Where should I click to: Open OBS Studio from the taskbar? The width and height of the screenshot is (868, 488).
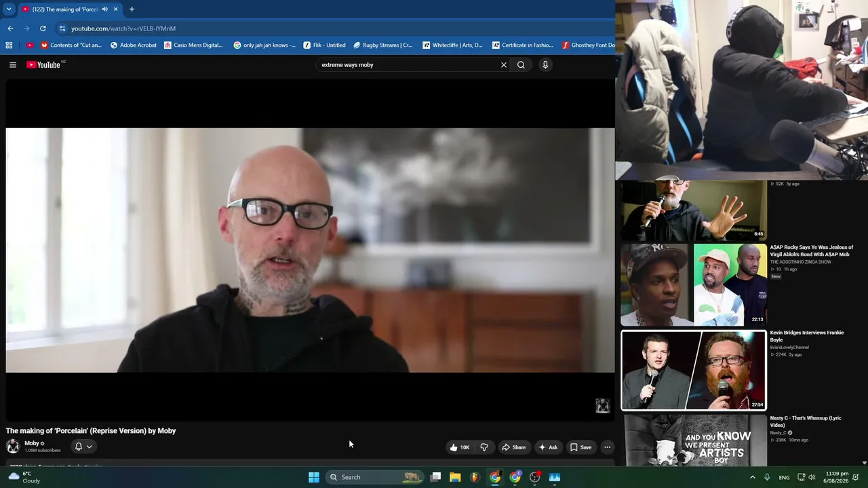click(x=535, y=477)
